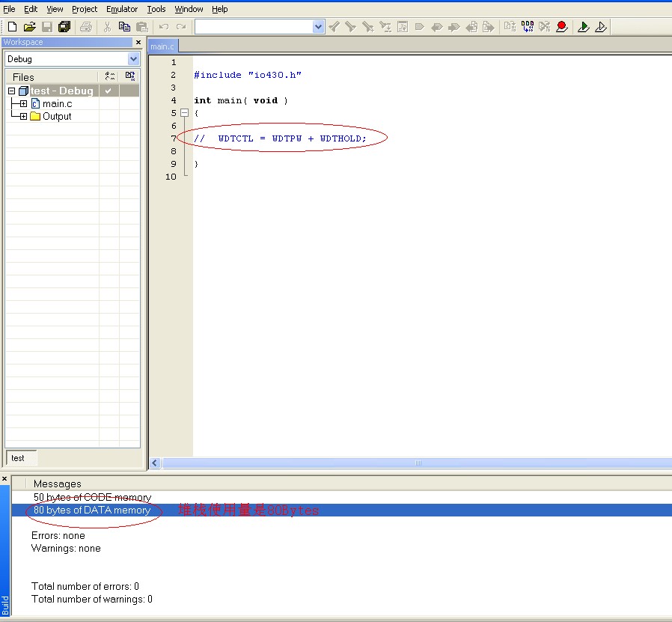Image resolution: width=672 pixels, height=622 pixels.
Task: Switch to the main.c editor tab
Action: 162,46
